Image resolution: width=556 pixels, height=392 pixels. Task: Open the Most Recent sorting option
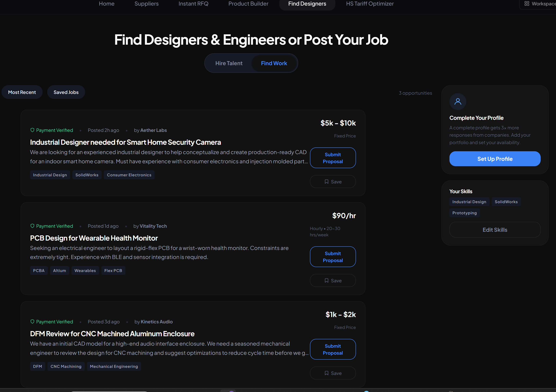point(22,92)
